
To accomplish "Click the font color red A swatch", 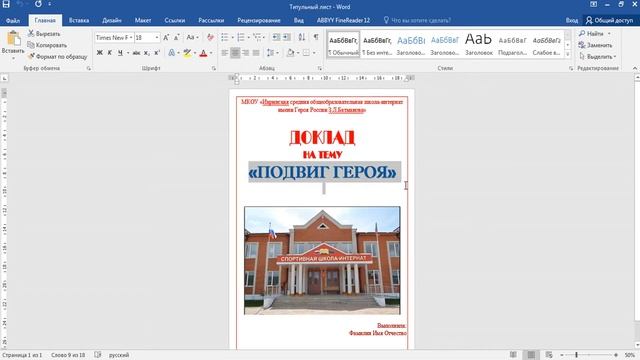I will point(203,53).
